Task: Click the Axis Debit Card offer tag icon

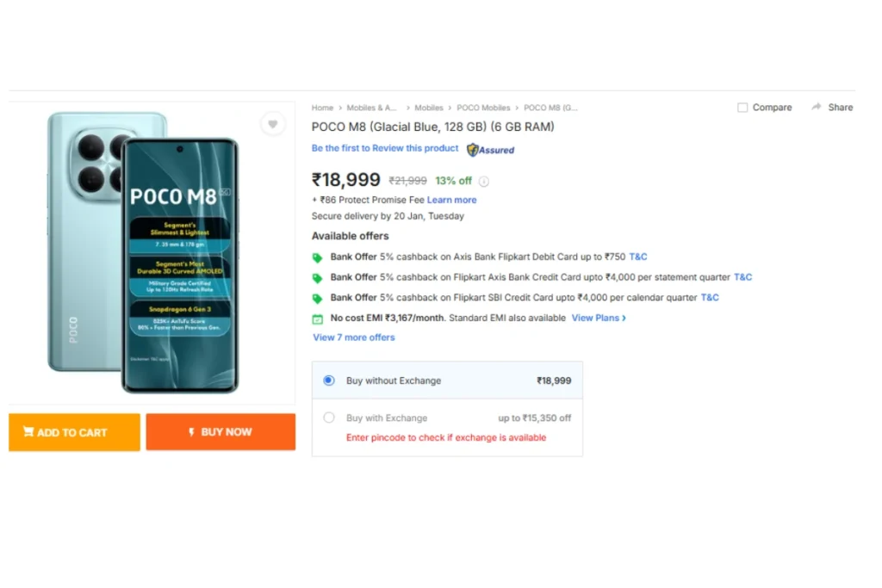Action: [x=317, y=257]
